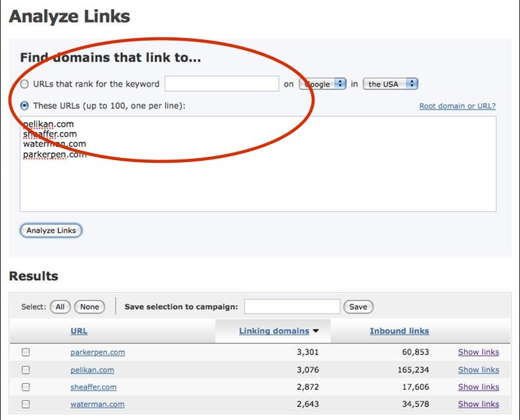
Task: Show links for parkerpen.com
Action: pyautogui.click(x=479, y=352)
